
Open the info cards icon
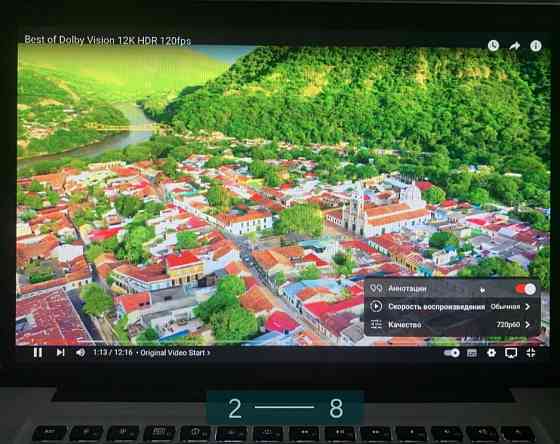(x=535, y=46)
